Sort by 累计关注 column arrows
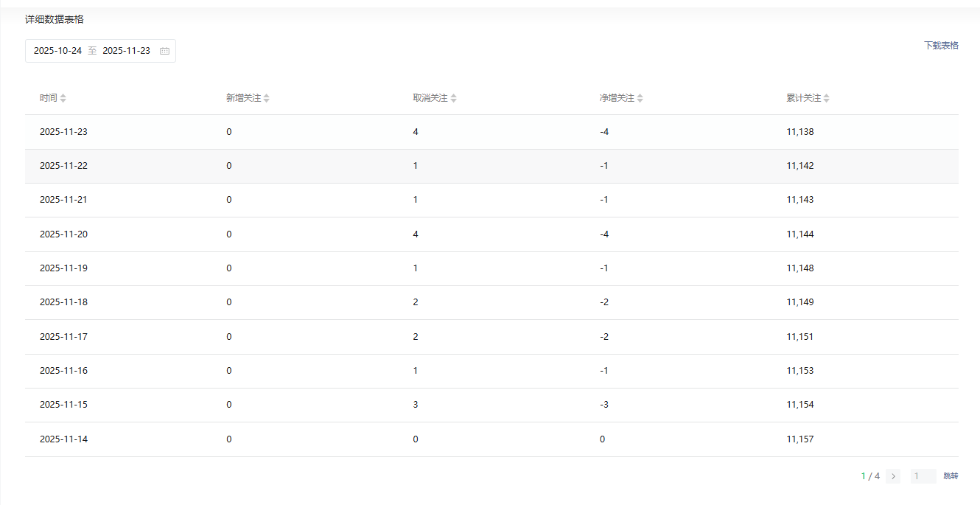The image size is (980, 505). pos(827,98)
